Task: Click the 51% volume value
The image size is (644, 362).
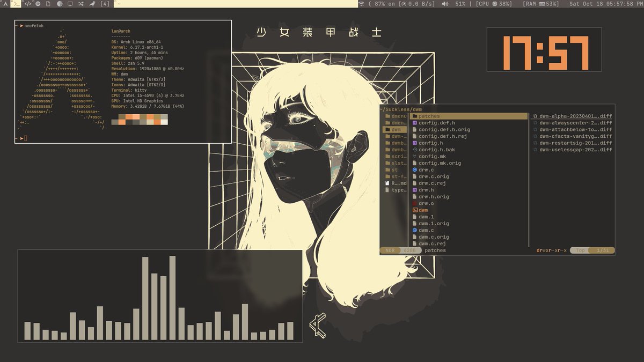Action: 460,4
